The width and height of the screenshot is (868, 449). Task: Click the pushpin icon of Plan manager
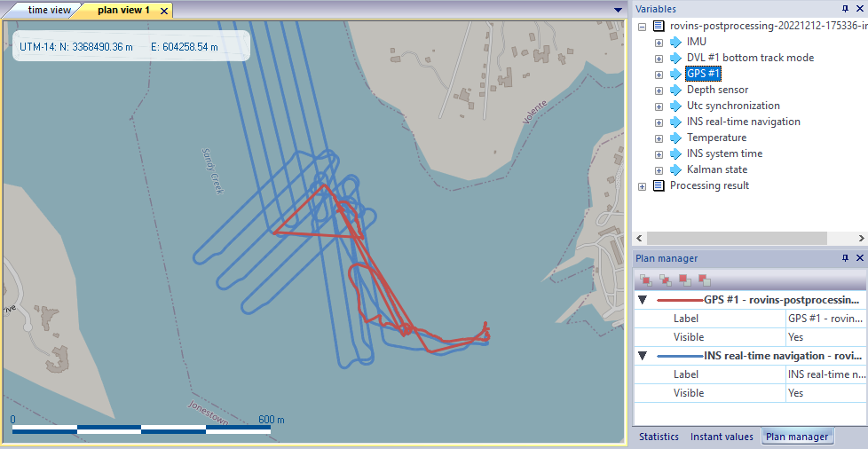click(845, 258)
